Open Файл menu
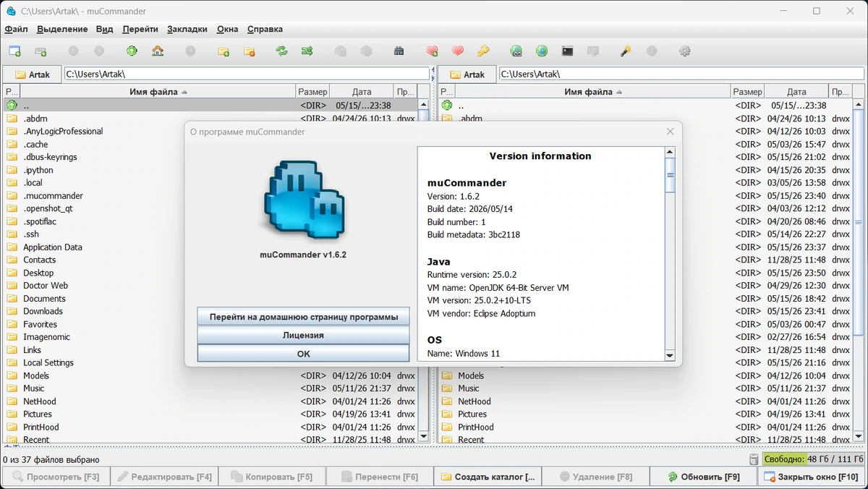The width and height of the screenshot is (868, 489). [16, 29]
